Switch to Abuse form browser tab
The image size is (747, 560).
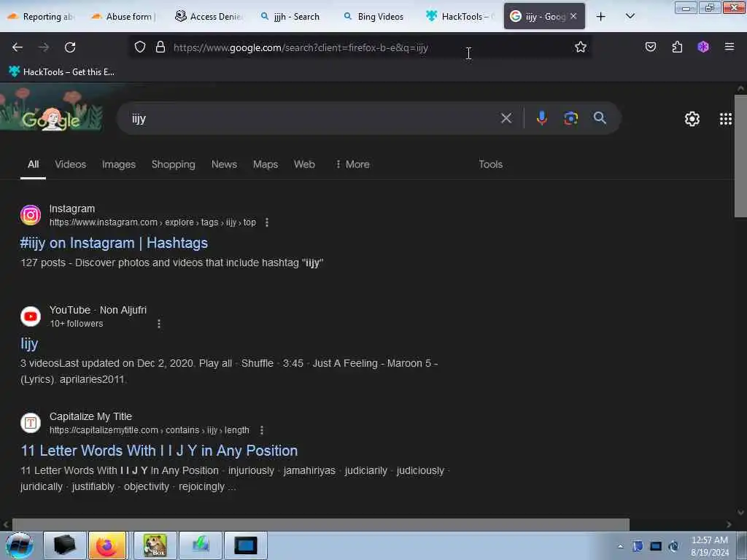125,17
